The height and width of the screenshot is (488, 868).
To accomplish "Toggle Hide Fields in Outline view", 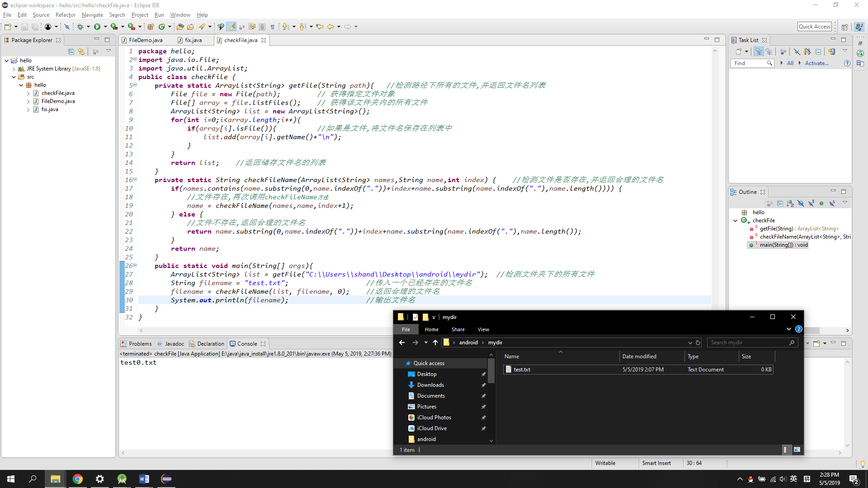I will coord(801,203).
